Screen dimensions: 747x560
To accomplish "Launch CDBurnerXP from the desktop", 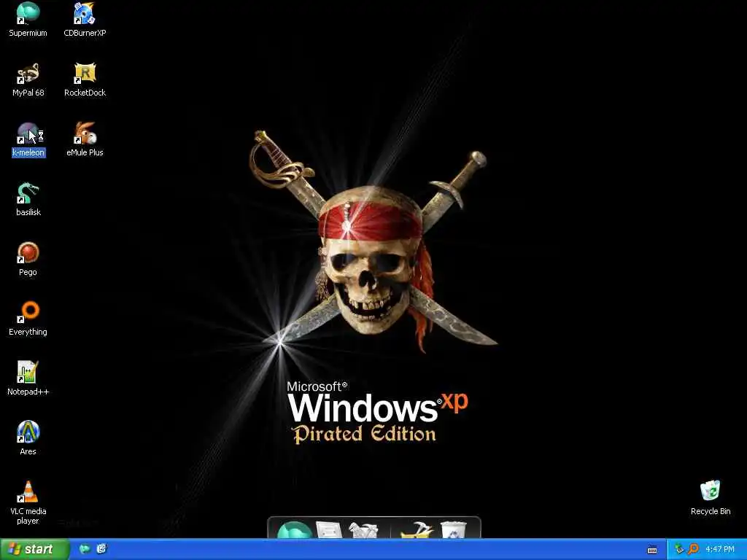I will click(85, 19).
